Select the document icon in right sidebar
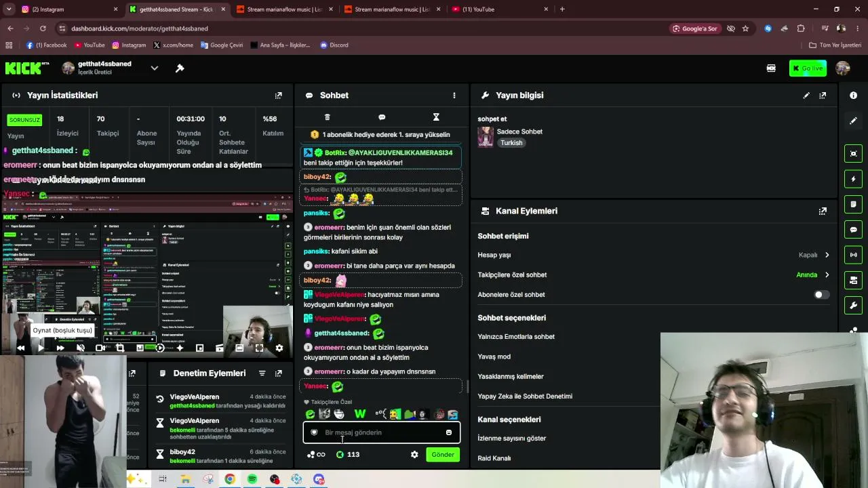This screenshot has width=868, height=488. pos(853,204)
